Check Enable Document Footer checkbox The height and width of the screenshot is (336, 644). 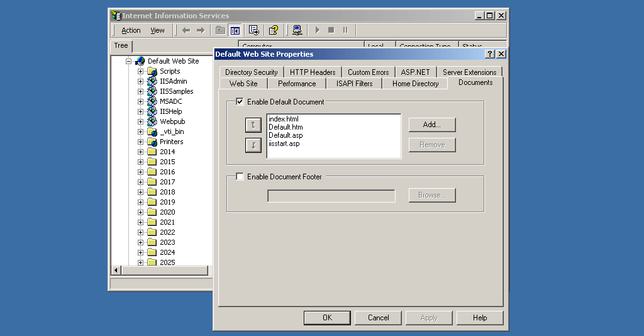point(240,177)
